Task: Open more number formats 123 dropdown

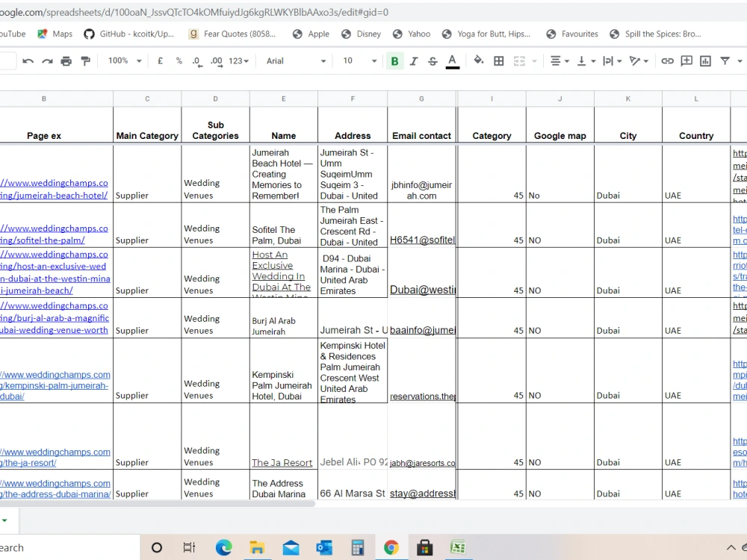Action: [238, 61]
